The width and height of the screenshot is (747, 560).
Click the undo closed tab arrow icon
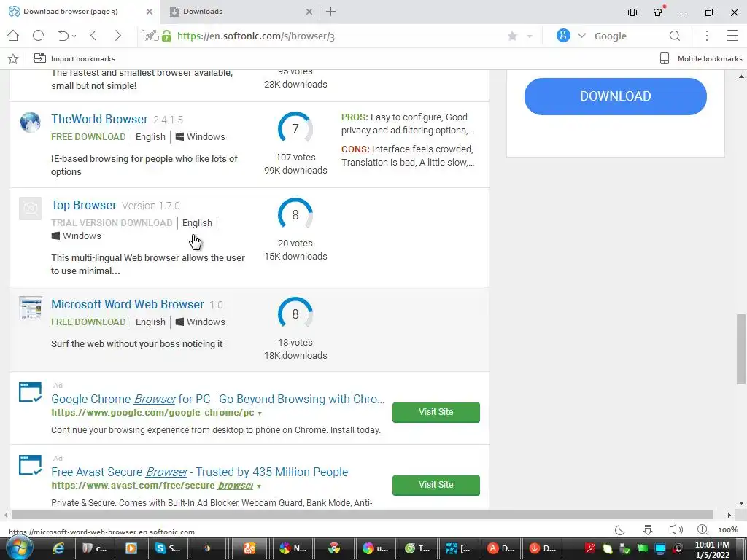(x=63, y=36)
